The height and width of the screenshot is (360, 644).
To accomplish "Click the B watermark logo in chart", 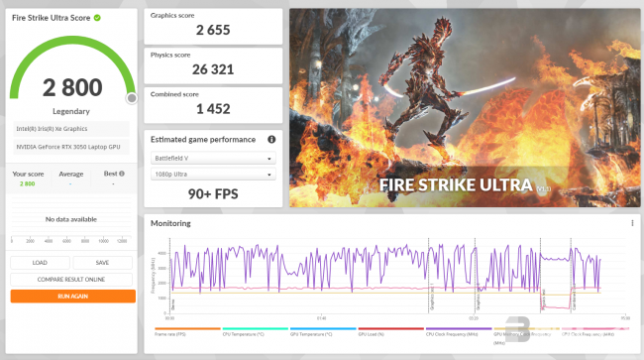I will [x=517, y=329].
